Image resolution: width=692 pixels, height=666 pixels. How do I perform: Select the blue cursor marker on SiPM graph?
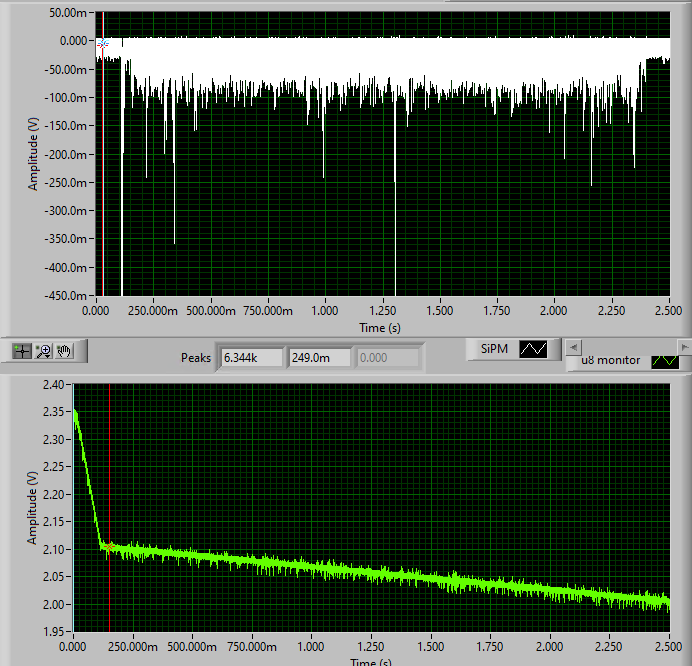(103, 43)
